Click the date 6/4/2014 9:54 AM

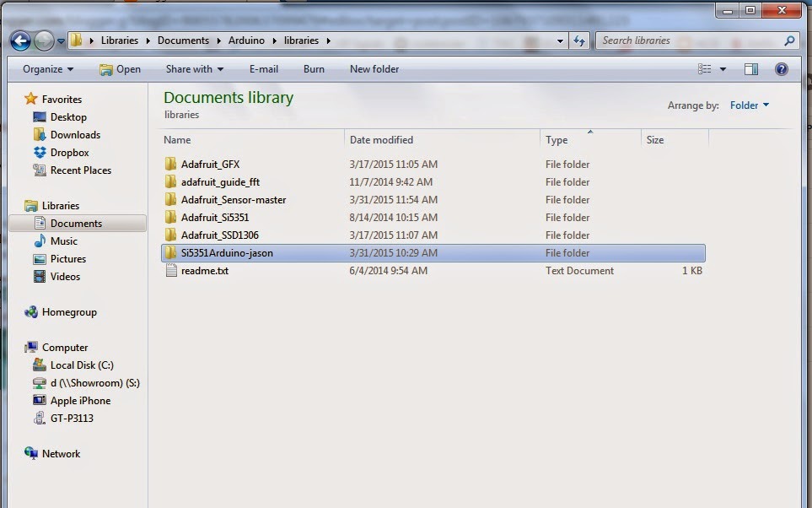tap(389, 271)
